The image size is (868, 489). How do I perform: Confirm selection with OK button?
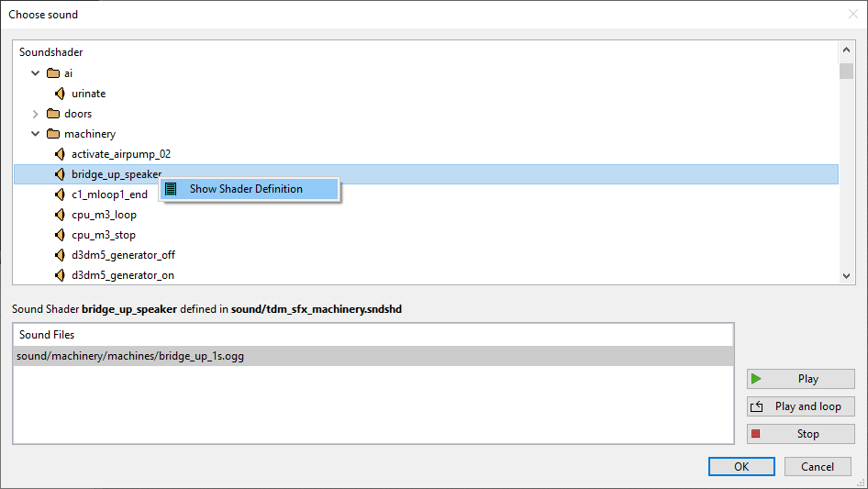click(741, 467)
